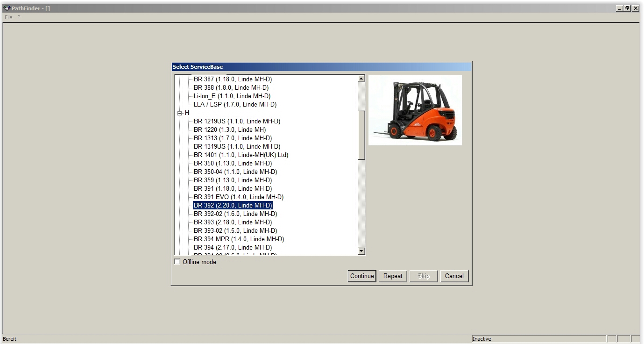Select Li-Ion_E (1.1.0, Linde MH-D)
The width and height of the screenshot is (644, 344).
[232, 96]
